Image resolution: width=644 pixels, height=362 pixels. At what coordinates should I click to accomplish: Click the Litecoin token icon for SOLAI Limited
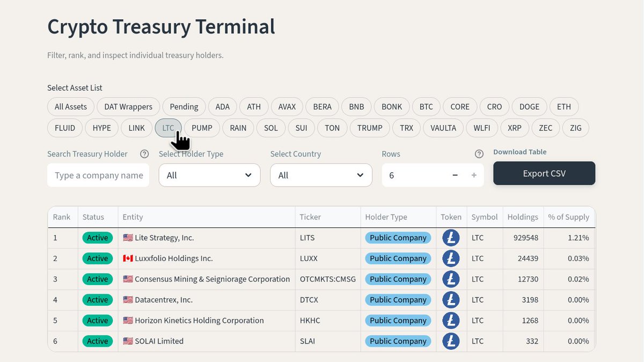pyautogui.click(x=451, y=341)
